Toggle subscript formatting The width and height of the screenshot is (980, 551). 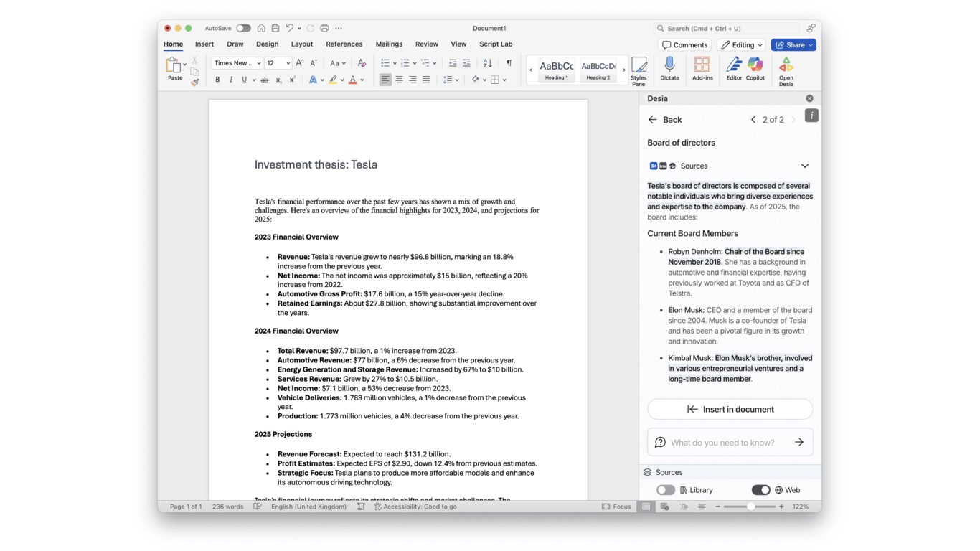(x=278, y=80)
